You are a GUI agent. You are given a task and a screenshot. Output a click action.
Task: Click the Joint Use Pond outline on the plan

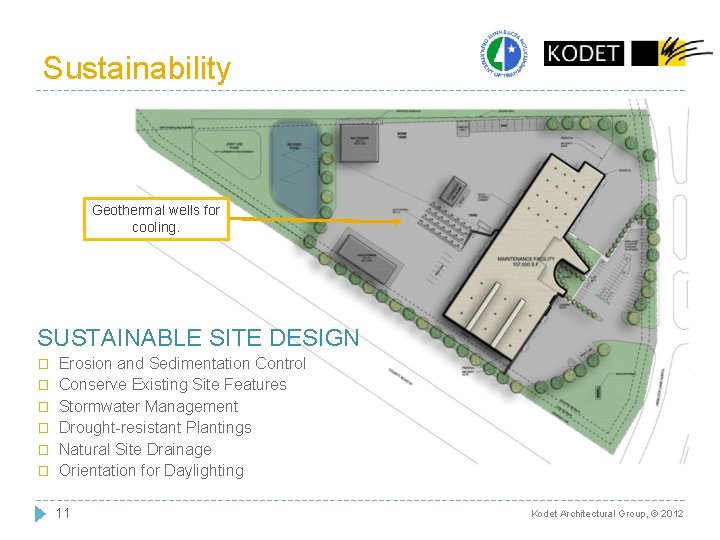pos(227,154)
